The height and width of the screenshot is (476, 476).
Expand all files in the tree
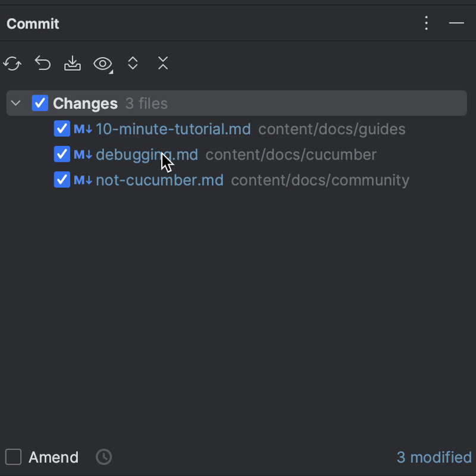(x=132, y=63)
